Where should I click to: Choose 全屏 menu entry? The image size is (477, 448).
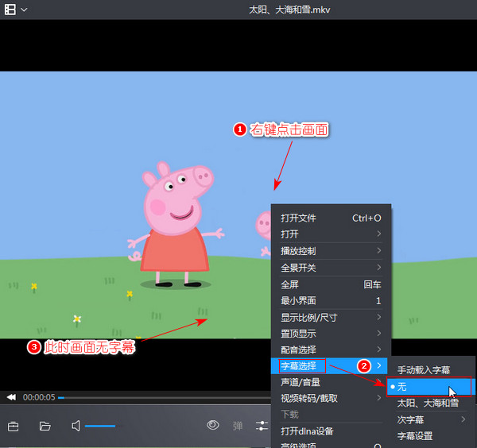(331, 284)
